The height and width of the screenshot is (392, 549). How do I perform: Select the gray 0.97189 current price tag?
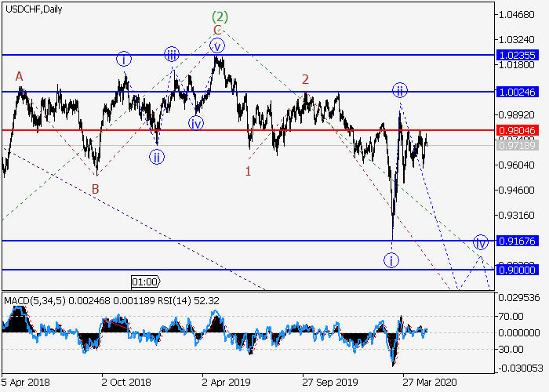pyautogui.click(x=517, y=146)
